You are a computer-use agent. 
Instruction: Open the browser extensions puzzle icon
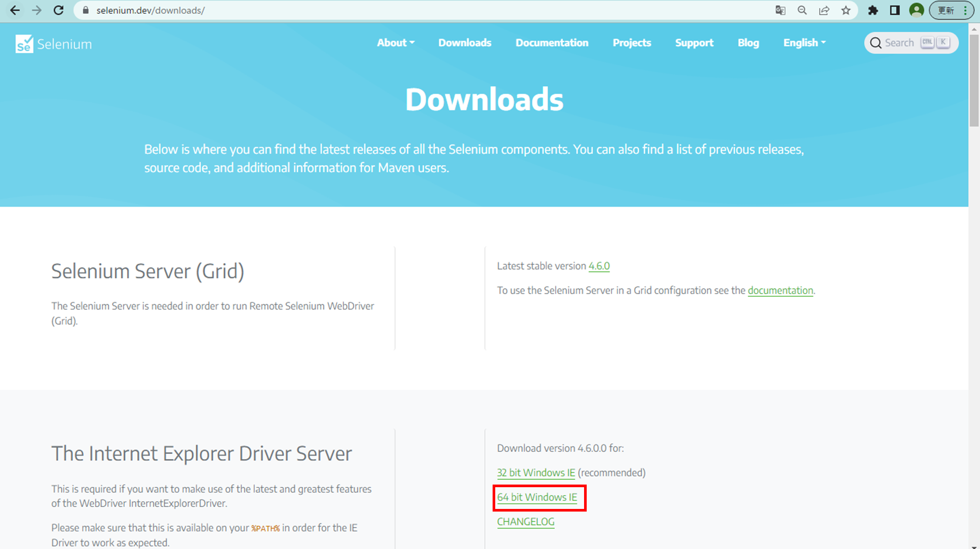pos(873,10)
